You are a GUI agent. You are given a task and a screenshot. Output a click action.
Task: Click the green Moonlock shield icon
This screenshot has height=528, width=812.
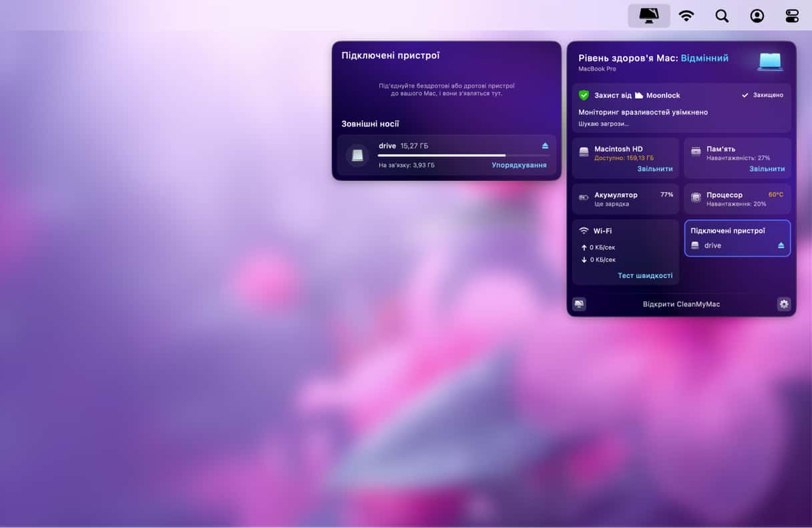pyautogui.click(x=584, y=96)
